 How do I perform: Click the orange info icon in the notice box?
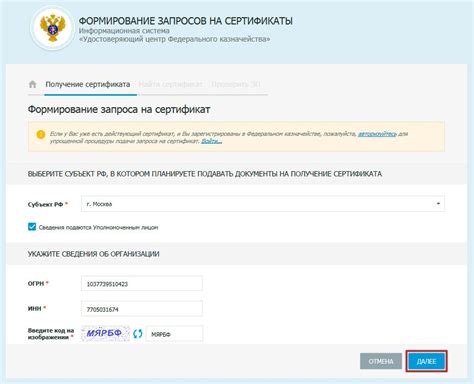pyautogui.click(x=41, y=135)
